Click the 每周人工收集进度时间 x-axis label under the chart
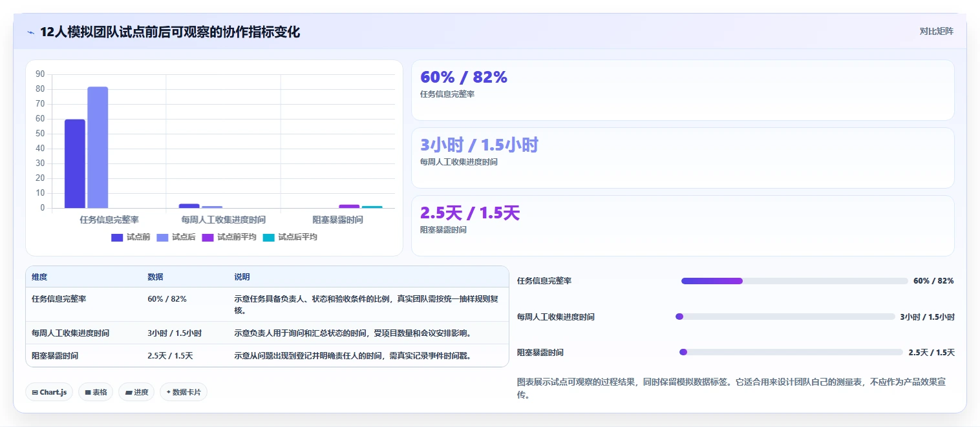 223,220
